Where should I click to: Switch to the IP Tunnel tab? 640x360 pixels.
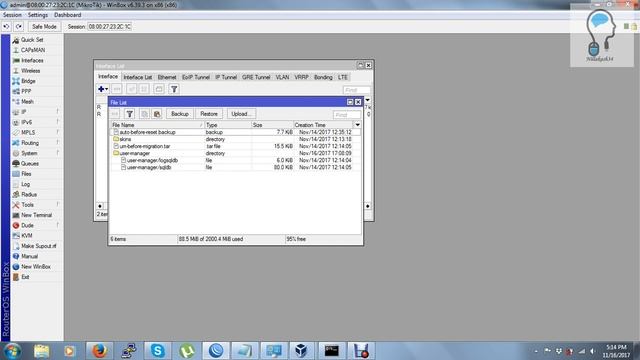226,77
